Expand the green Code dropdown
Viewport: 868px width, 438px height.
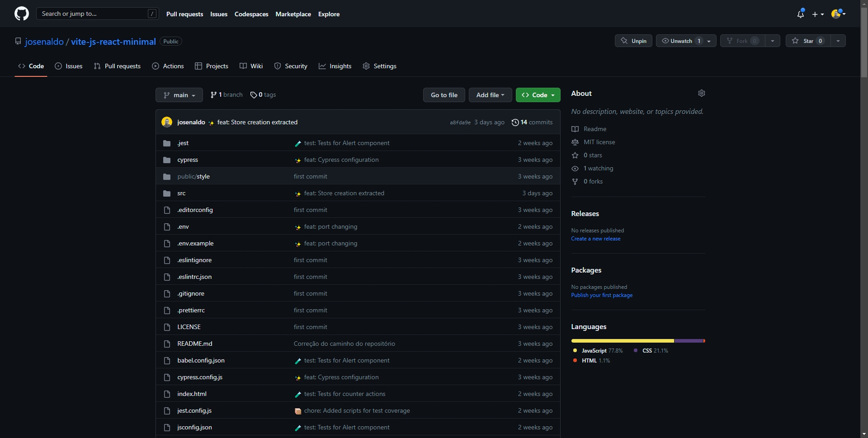click(x=538, y=95)
